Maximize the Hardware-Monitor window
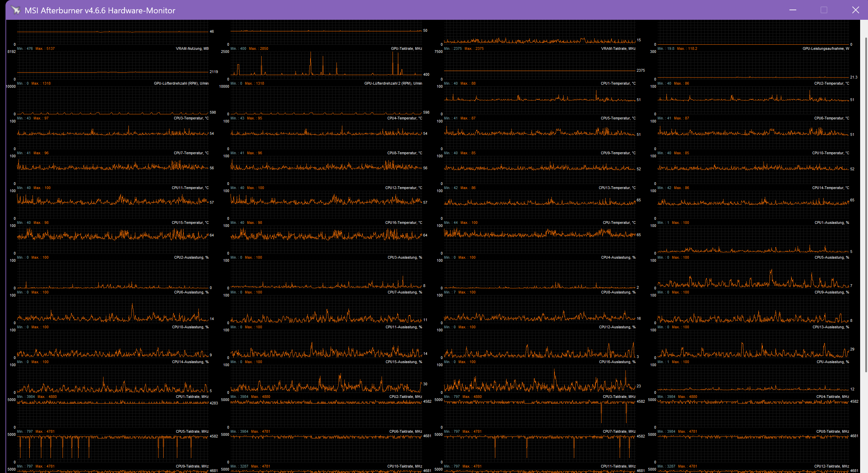This screenshot has height=473, width=868. point(824,10)
